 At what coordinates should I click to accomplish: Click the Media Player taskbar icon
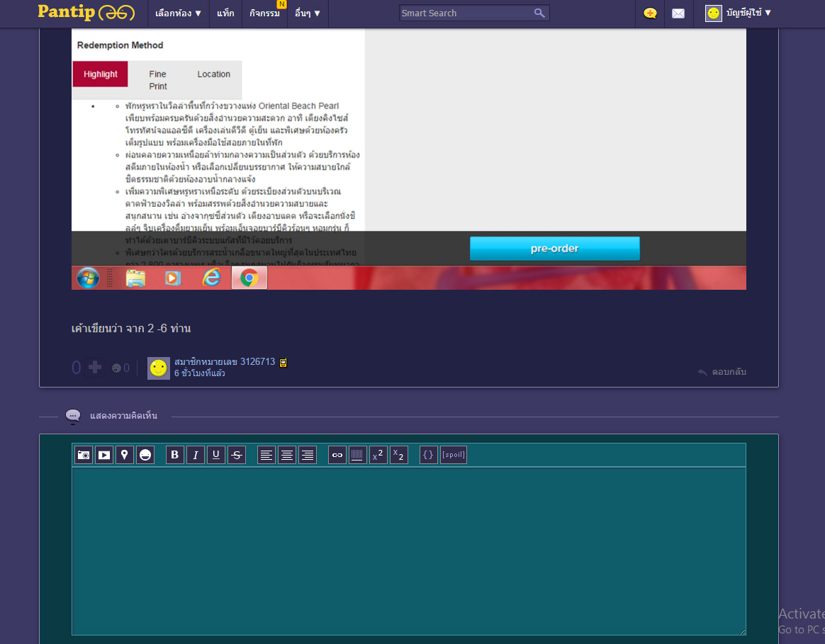[x=172, y=278]
